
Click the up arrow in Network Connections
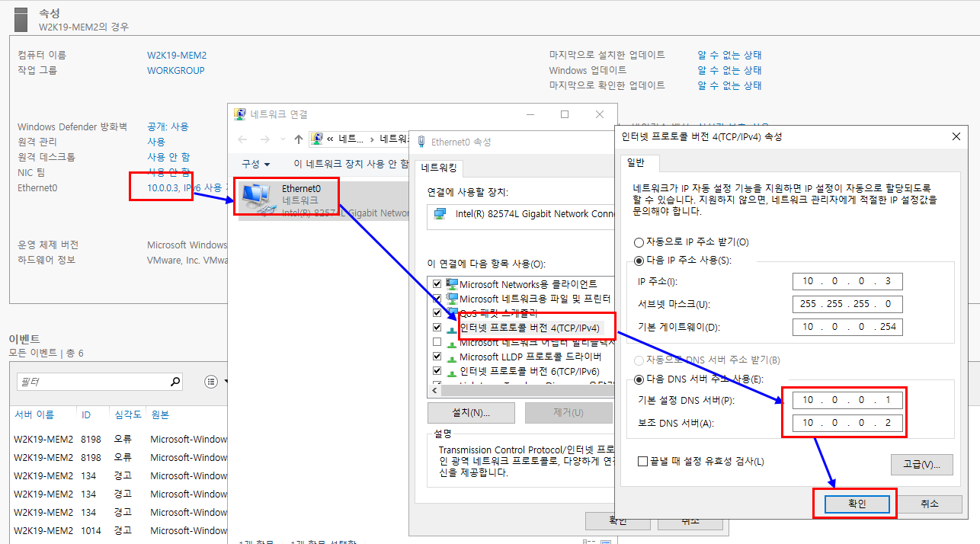click(x=299, y=139)
